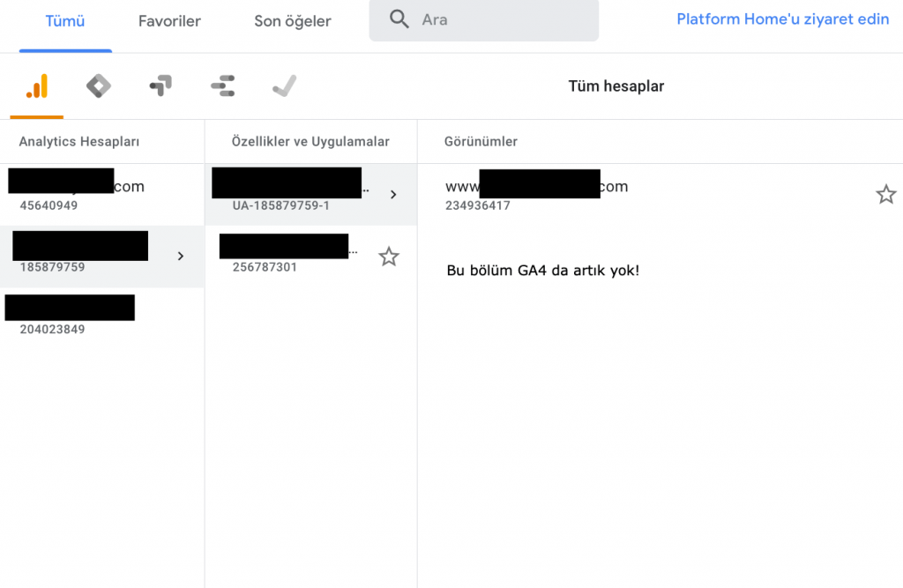Switch to the Tümü tab
The width and height of the screenshot is (903, 588).
64,20
